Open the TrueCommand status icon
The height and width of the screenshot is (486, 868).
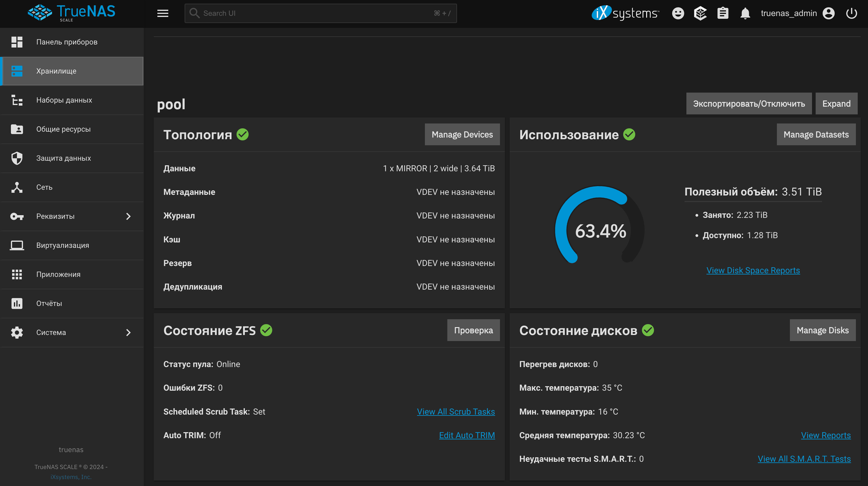pyautogui.click(x=700, y=13)
